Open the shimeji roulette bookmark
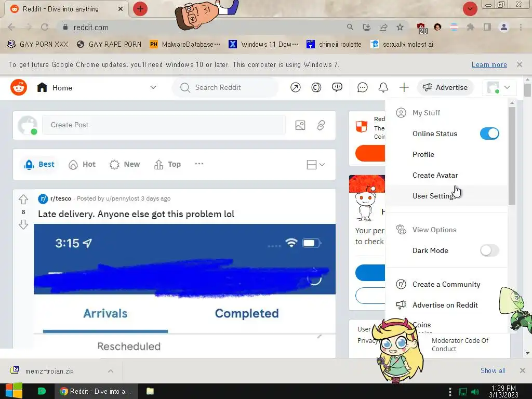 coord(334,45)
